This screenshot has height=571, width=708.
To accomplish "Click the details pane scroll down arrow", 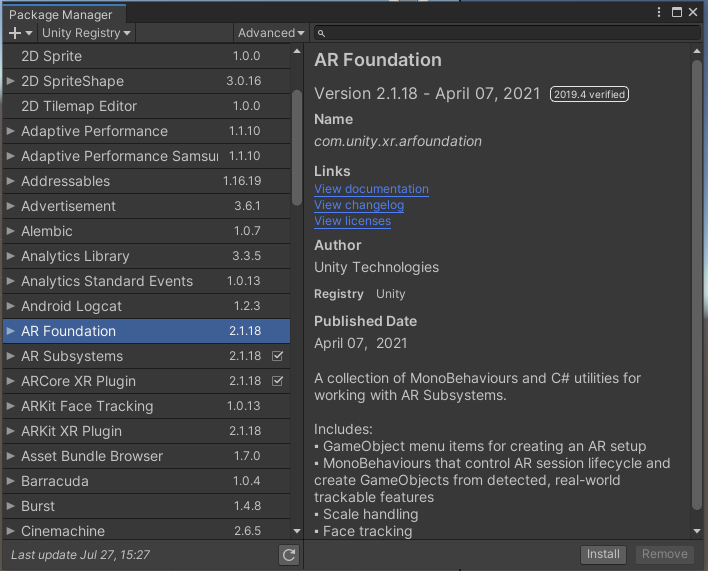I will coord(697,531).
